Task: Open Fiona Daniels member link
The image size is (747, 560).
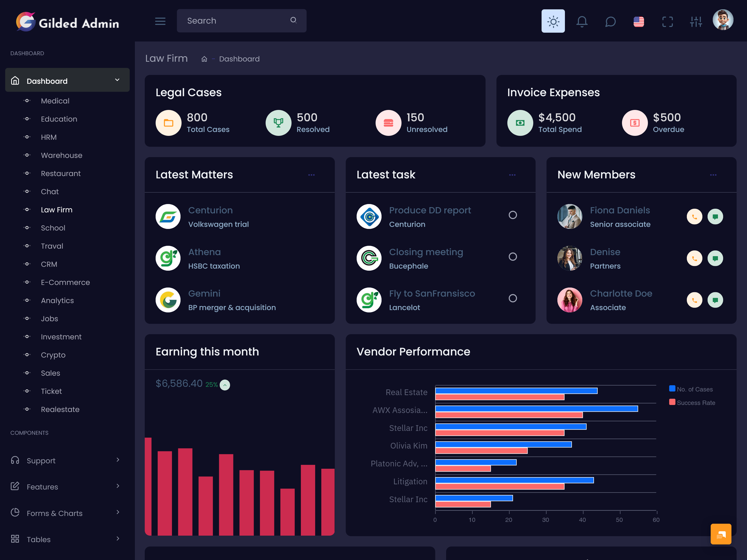Action: [620, 210]
